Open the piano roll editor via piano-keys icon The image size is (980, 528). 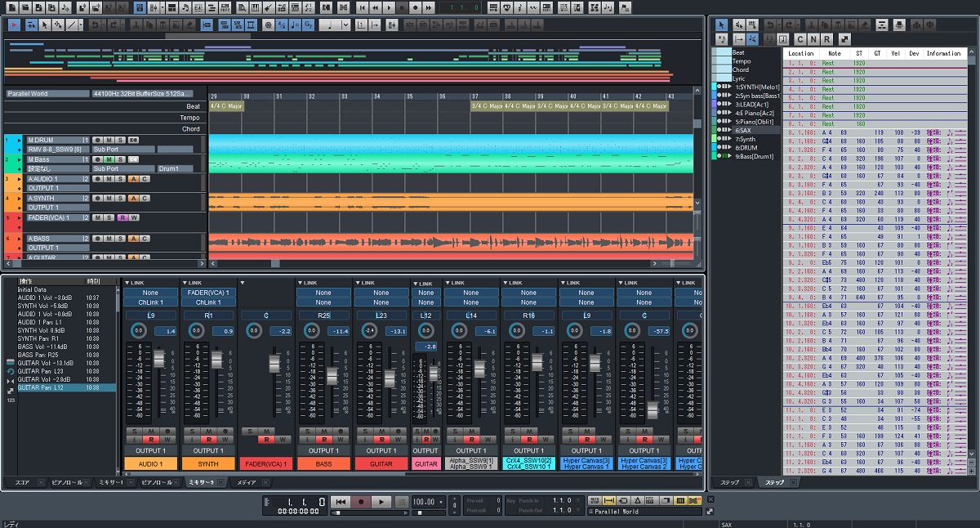pos(256,7)
